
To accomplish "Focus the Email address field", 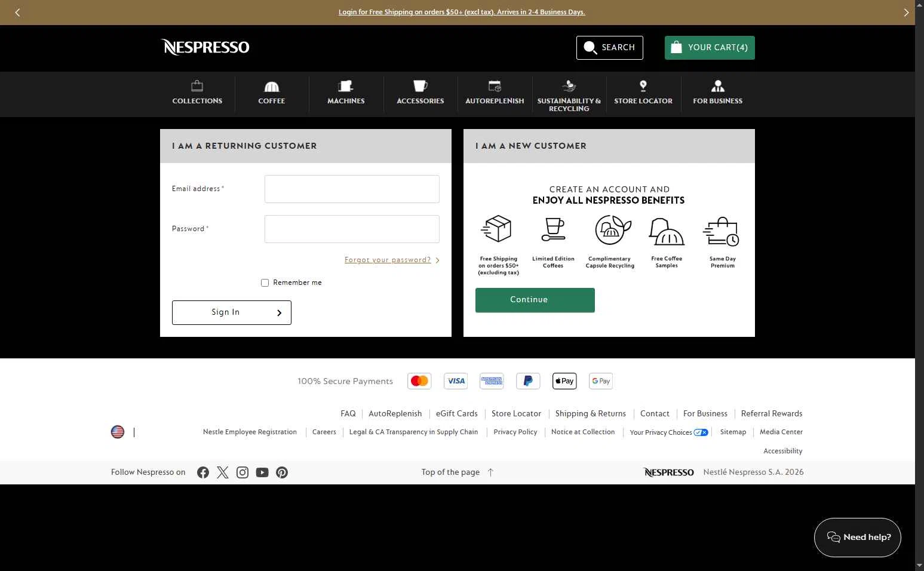I will tap(352, 189).
